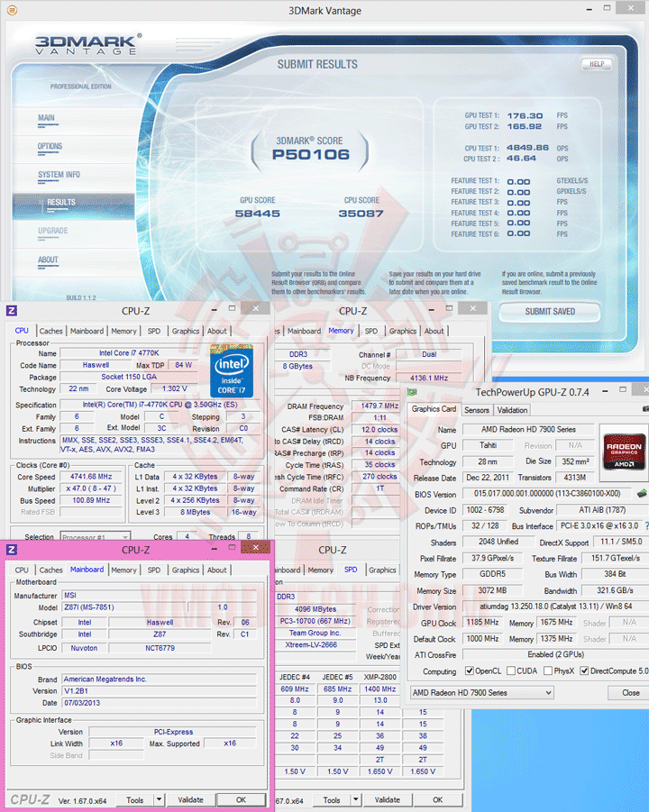Viewport: 649px width, 812px height.
Task: Click the HELP button in 3DMark Vantage
Action: pos(597,64)
